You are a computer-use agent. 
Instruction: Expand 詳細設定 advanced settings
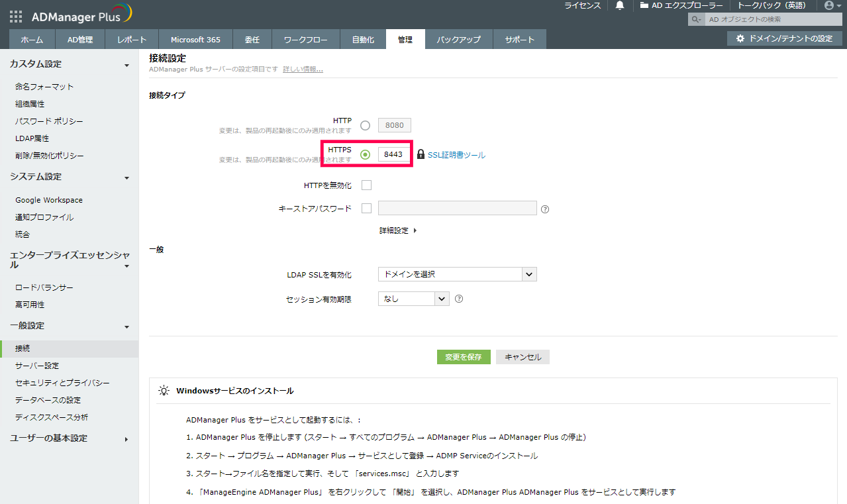pos(398,230)
